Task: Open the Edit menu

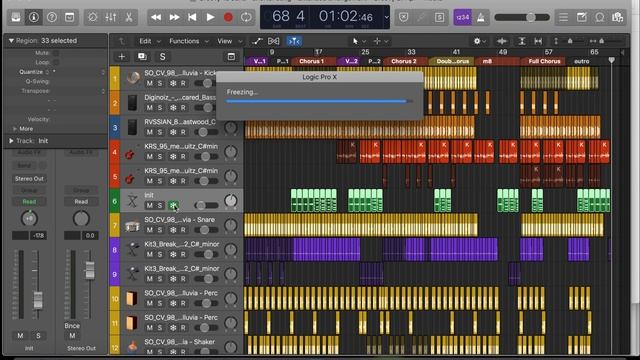Action: [149, 41]
